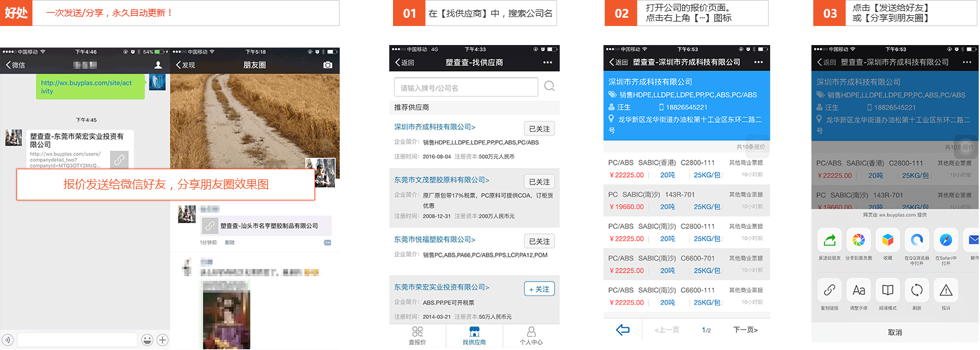Tap 返回 on 找供应商 page
The height and width of the screenshot is (350, 980).
[404, 62]
